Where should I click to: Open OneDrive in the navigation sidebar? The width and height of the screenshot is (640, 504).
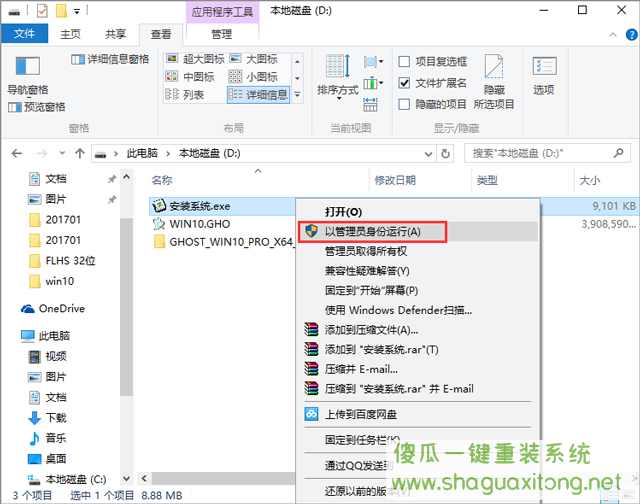coord(61,309)
